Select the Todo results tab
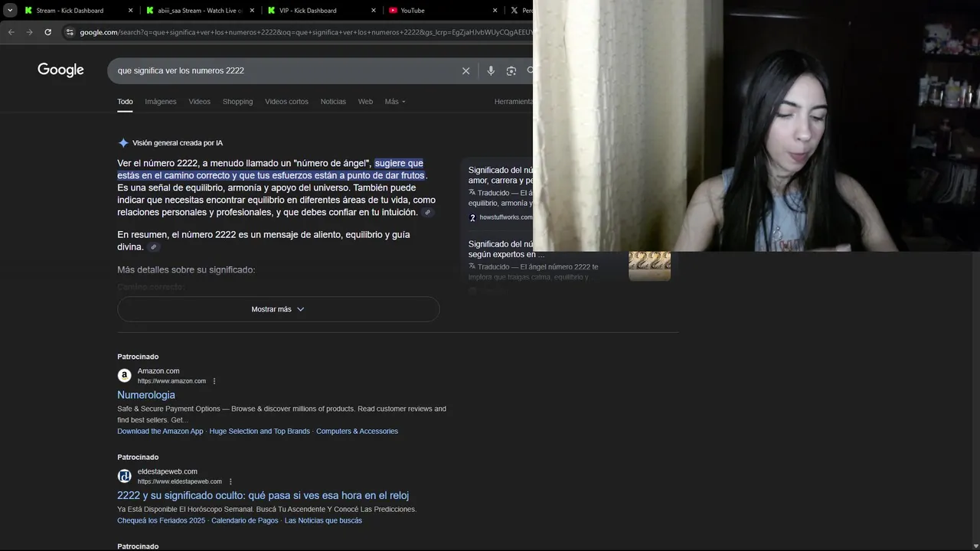 click(x=125, y=102)
